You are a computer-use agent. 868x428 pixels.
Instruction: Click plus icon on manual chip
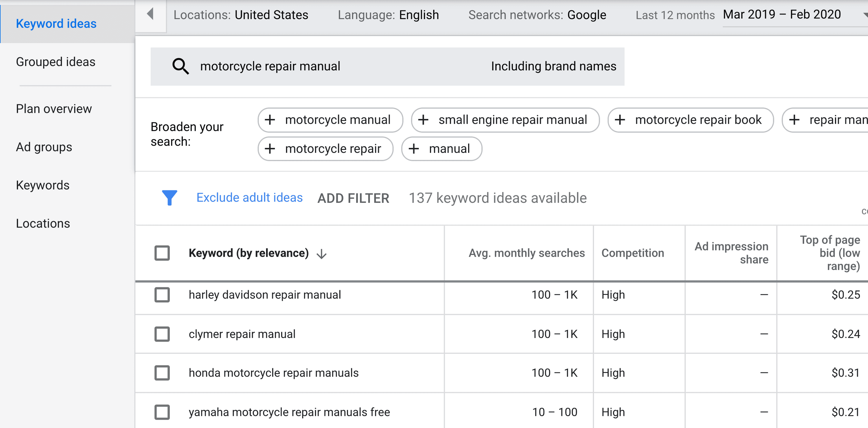pyautogui.click(x=413, y=149)
